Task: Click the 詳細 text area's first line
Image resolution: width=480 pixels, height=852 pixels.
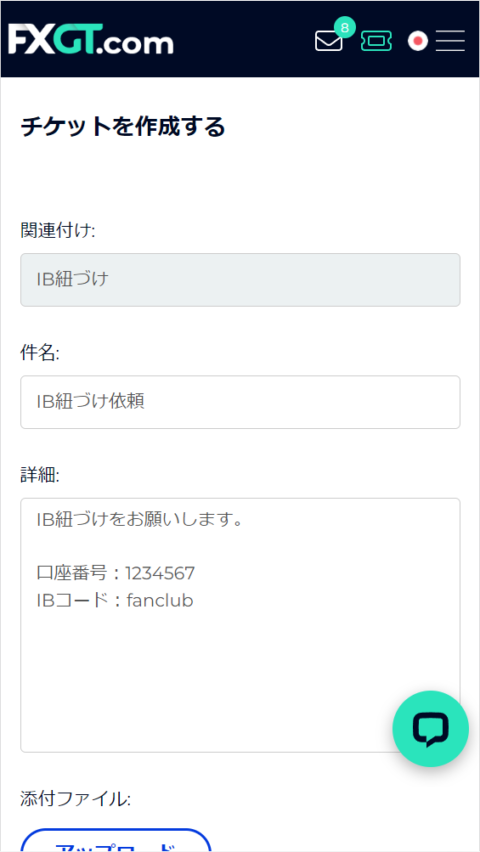Action: [139, 520]
